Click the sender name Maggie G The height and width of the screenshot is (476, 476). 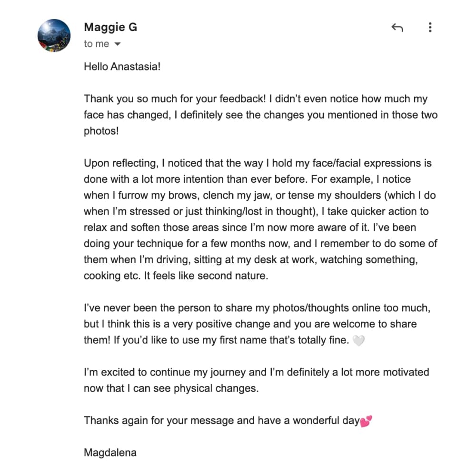point(110,27)
